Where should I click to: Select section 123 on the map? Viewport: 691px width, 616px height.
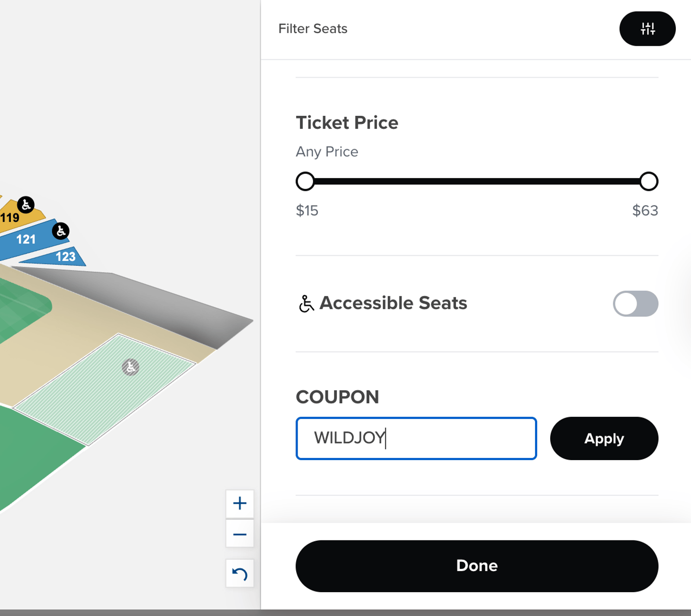[x=65, y=257]
